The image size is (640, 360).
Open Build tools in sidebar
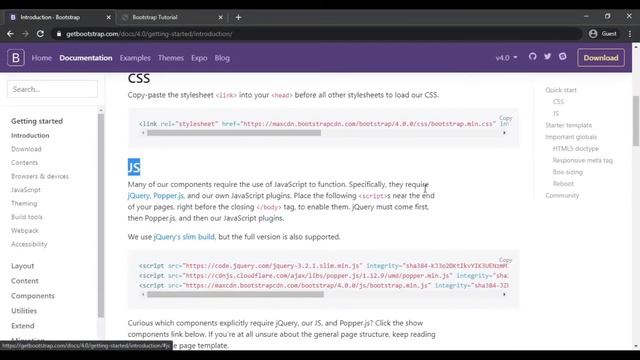coord(27,217)
